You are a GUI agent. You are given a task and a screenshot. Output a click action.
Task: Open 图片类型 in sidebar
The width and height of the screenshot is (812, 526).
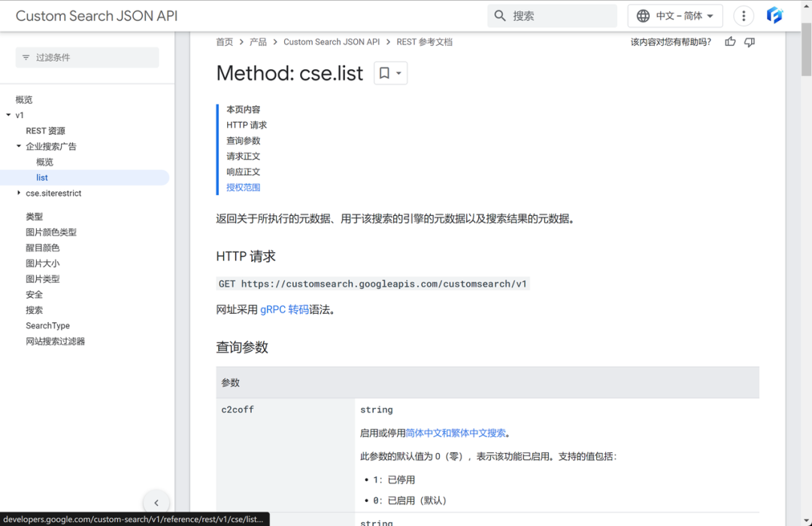[x=42, y=279]
